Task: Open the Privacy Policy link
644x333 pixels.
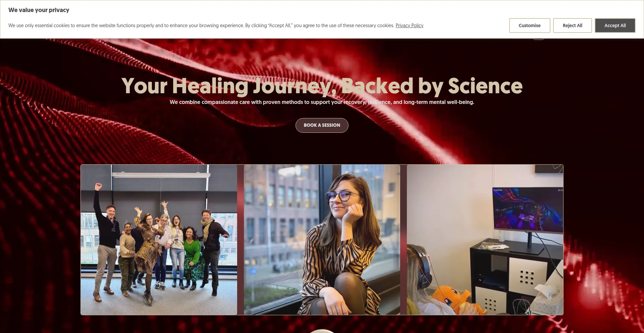Action: [x=409, y=25]
